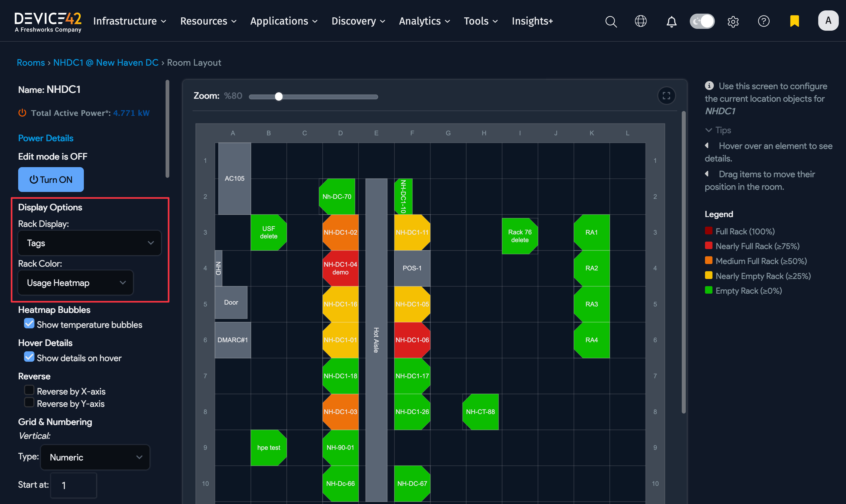Click the search magnifier icon
This screenshot has height=504, width=846.
610,21
